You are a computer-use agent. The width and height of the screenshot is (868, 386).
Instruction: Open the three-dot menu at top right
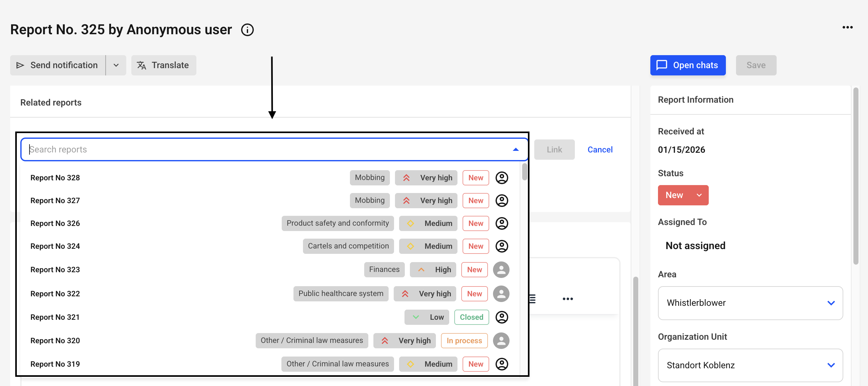point(847,28)
